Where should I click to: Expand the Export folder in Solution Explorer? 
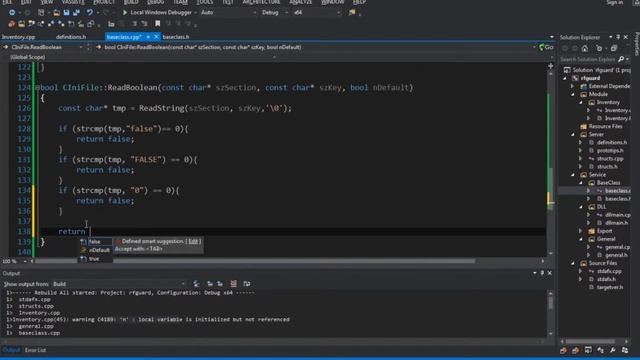tap(580, 231)
